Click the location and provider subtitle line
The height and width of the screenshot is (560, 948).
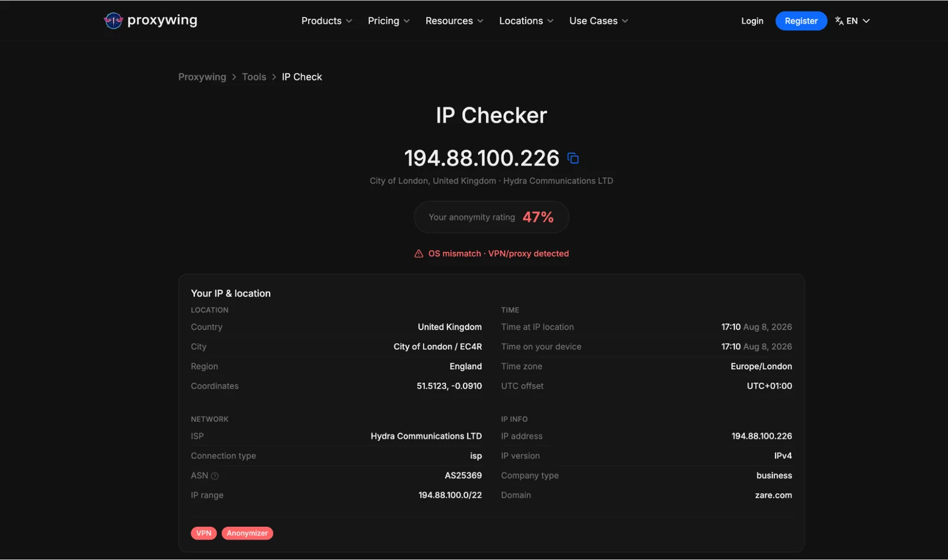point(491,181)
